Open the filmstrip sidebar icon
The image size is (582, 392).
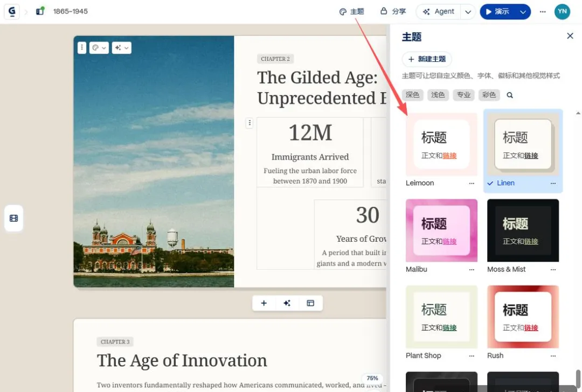click(13, 218)
